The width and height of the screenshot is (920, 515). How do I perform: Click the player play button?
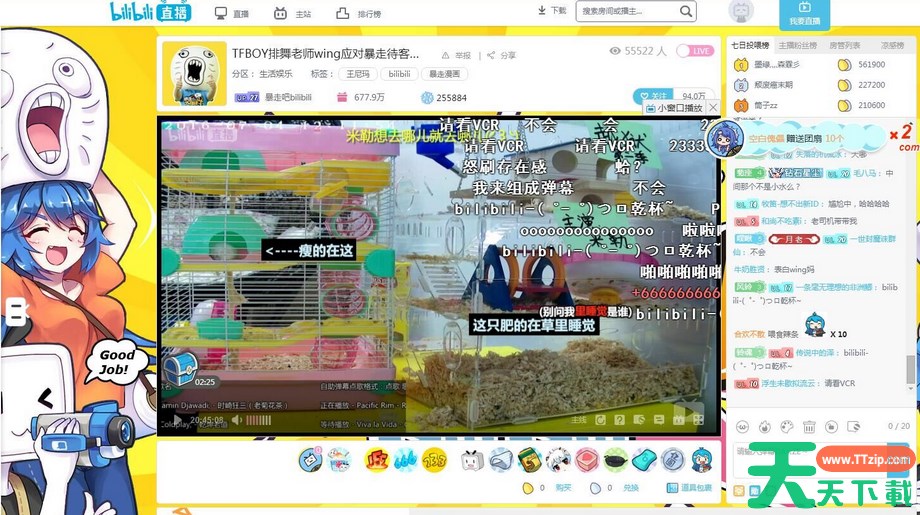(x=177, y=421)
